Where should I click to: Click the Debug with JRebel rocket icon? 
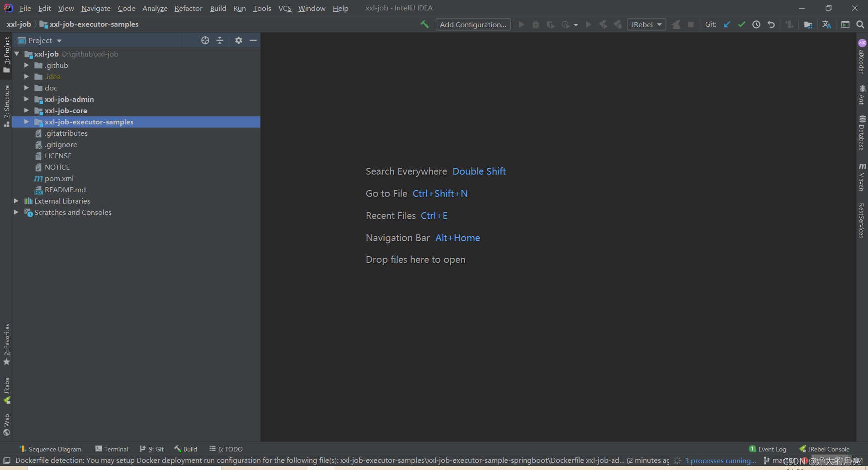point(618,24)
